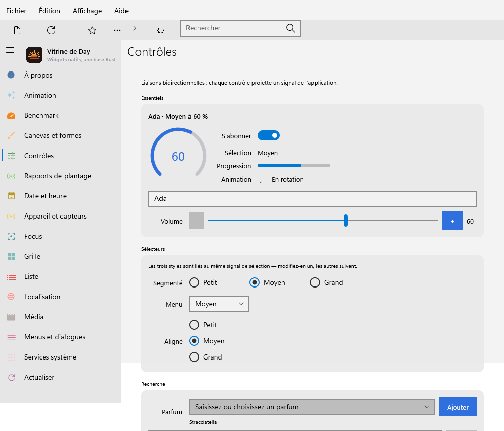This screenshot has height=431, width=504.
Task: Click the text field containing Ada
Action: tap(312, 199)
